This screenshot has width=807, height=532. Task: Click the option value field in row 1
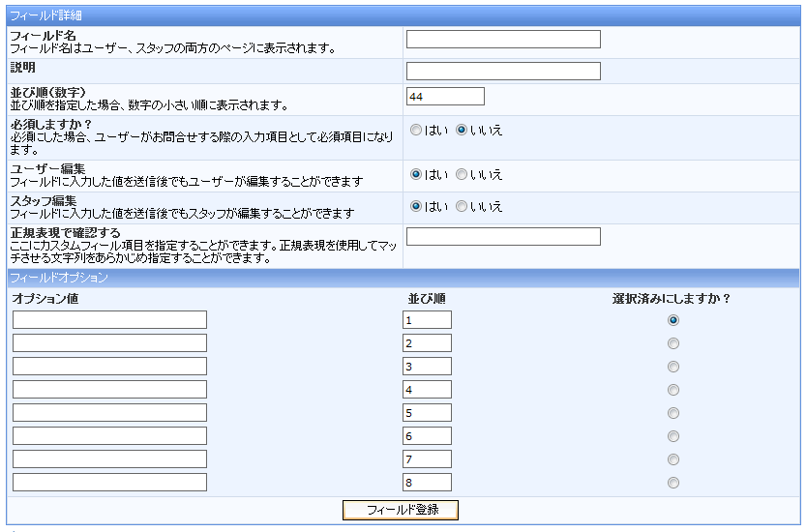[x=109, y=319]
